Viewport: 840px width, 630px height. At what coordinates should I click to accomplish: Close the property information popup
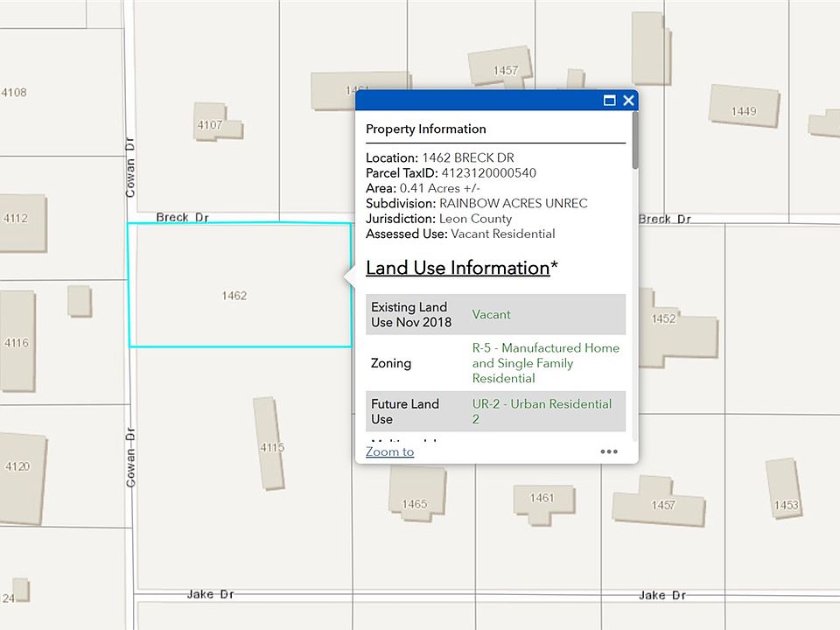click(x=628, y=100)
